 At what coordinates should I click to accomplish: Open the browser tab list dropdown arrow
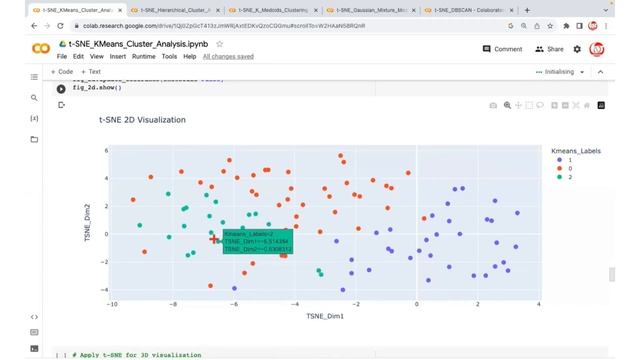tap(606, 10)
